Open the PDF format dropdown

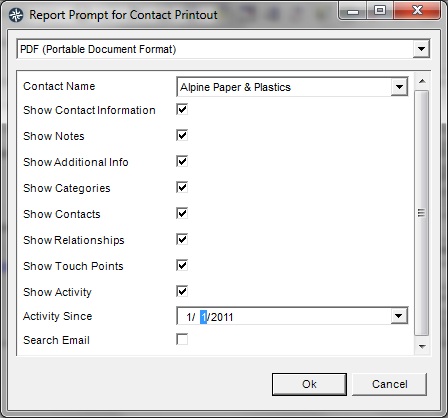421,49
